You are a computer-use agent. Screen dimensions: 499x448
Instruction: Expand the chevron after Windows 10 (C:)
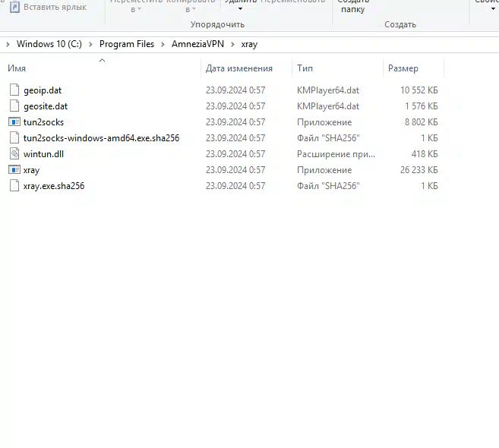click(90, 44)
